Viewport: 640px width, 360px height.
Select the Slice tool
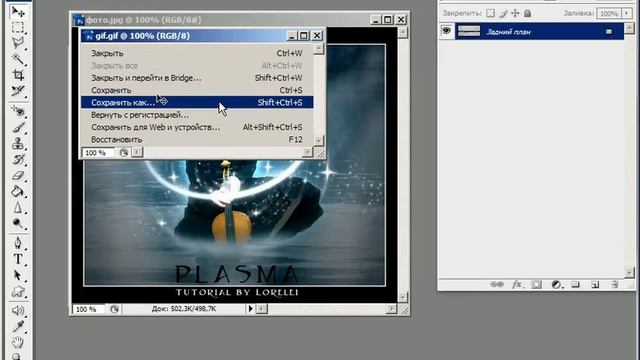(x=18, y=91)
